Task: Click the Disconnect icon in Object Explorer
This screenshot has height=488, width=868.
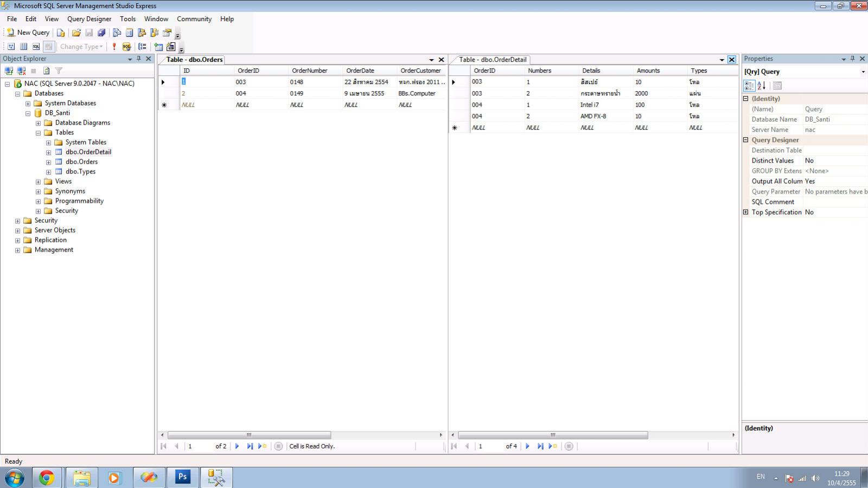Action: pyautogui.click(x=21, y=70)
